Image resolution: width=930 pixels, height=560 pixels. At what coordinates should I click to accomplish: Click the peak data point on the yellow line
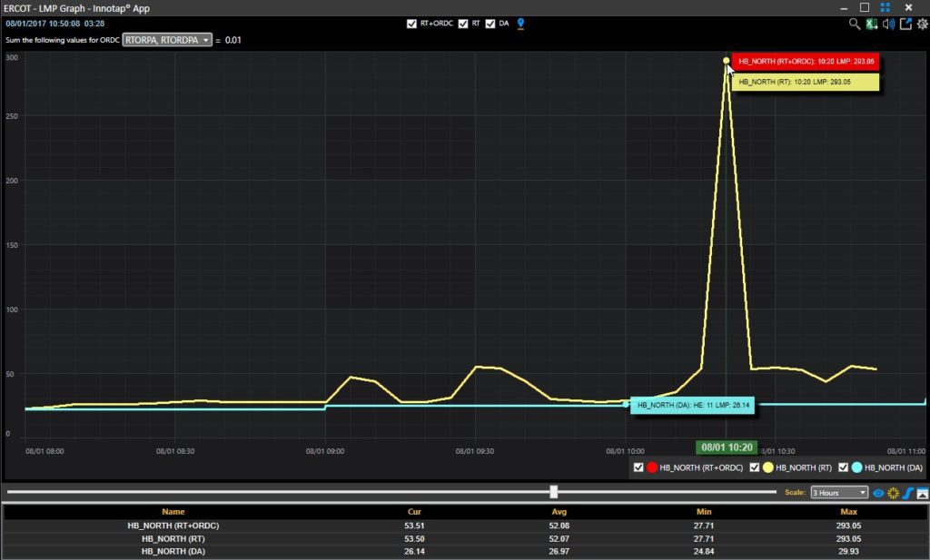(726, 61)
